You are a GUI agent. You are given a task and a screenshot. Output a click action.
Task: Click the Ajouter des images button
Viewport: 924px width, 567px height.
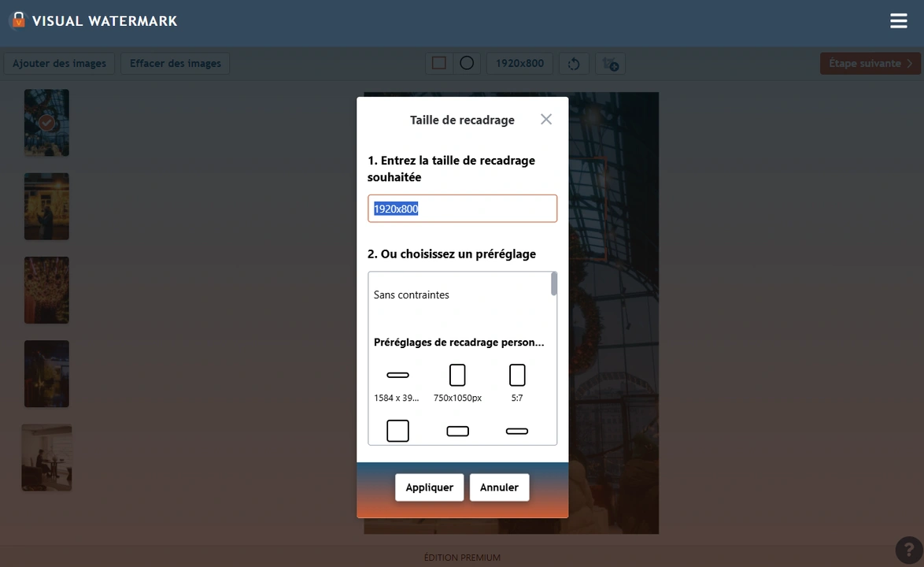click(59, 63)
